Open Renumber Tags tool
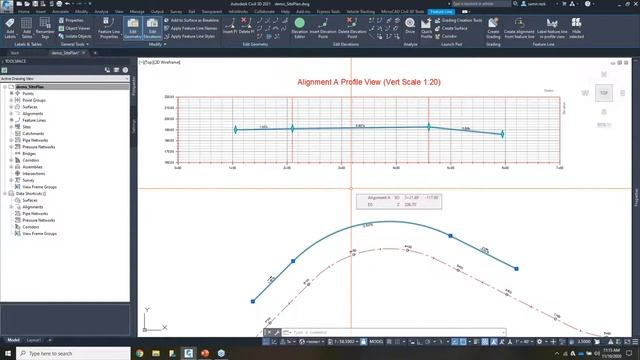Screen dimensions: 640x360 click(x=45, y=28)
